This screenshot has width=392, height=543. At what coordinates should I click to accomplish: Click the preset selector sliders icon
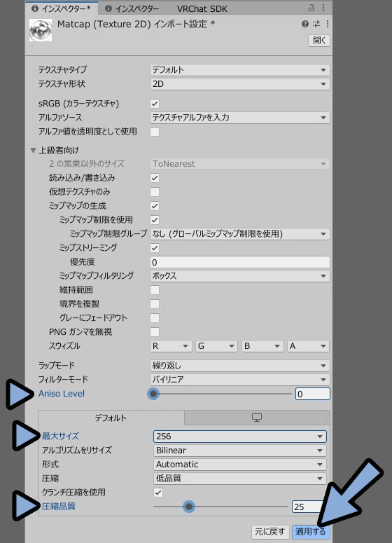[316, 24]
